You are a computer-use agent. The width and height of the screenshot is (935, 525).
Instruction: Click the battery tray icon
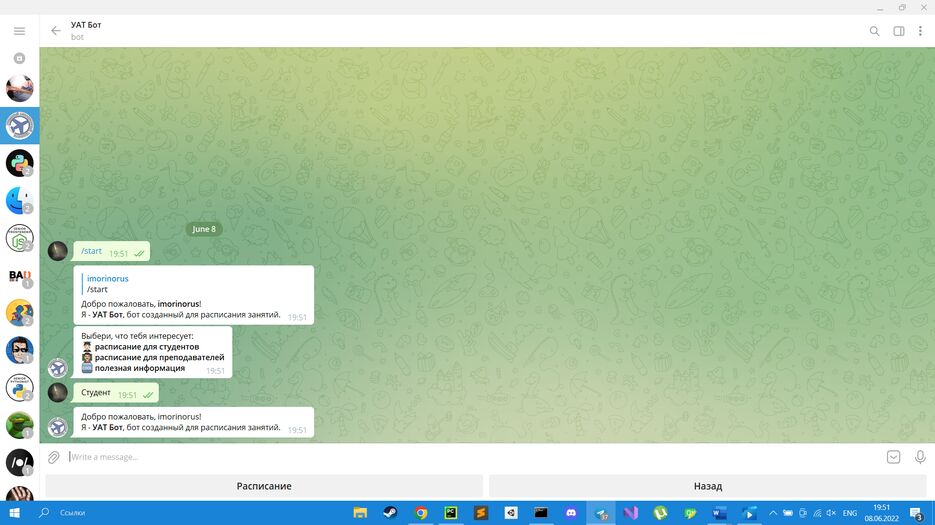[788, 513]
